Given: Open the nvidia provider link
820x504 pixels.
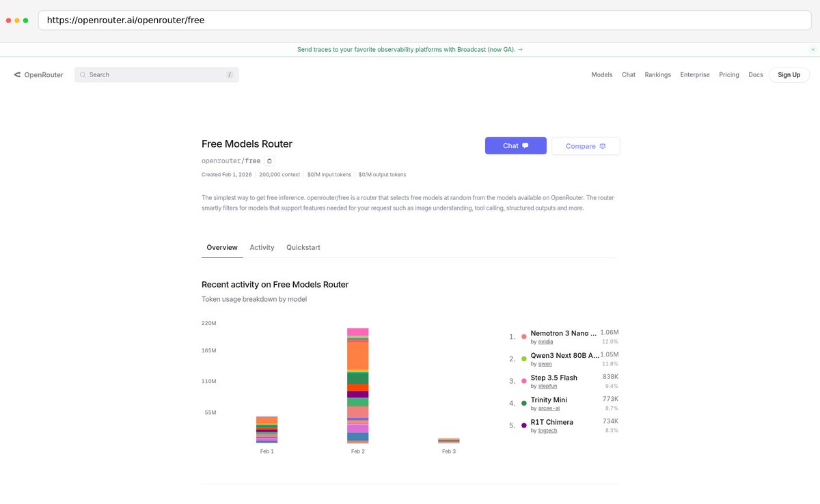Looking at the screenshot, I should 544,341.
